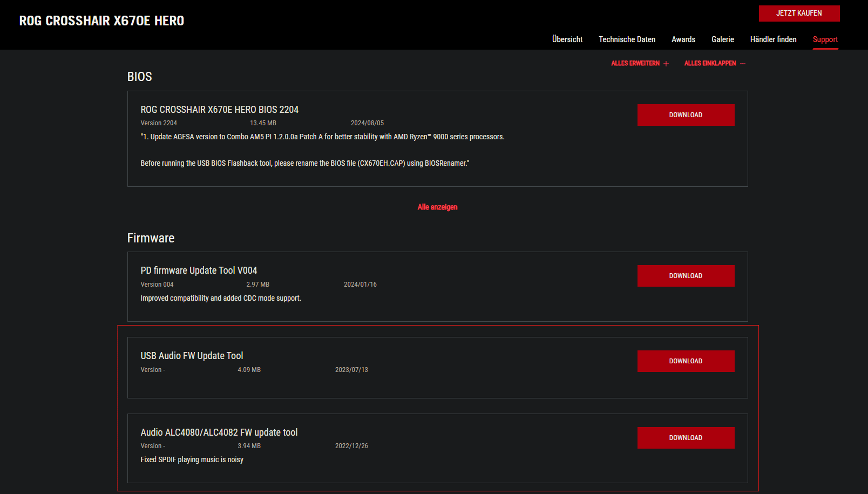Screen dimensions: 868x494
Task: Click the ROG CROSSHAIR X670E HERO BIOS 2204 heading
Action: 219,110
